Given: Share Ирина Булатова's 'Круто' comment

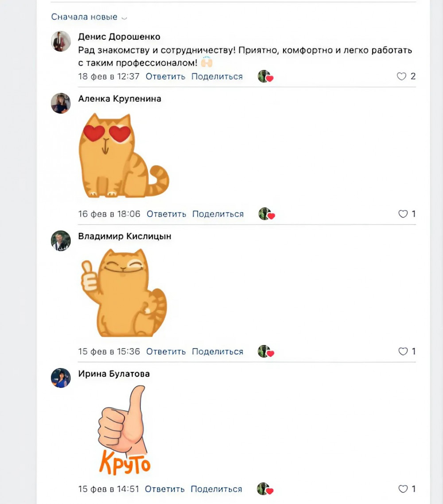Looking at the screenshot, I should tap(216, 489).
